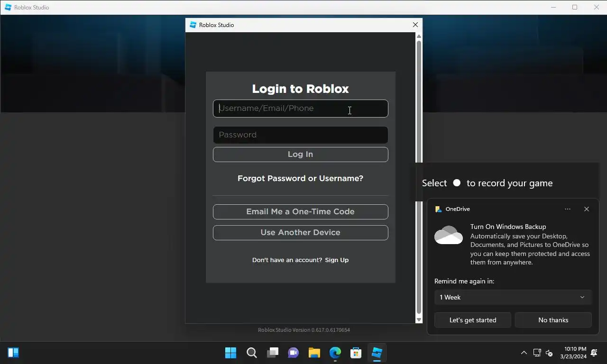This screenshot has height=364, width=607.
Task: Follow the Sign Up link
Action: (x=337, y=260)
